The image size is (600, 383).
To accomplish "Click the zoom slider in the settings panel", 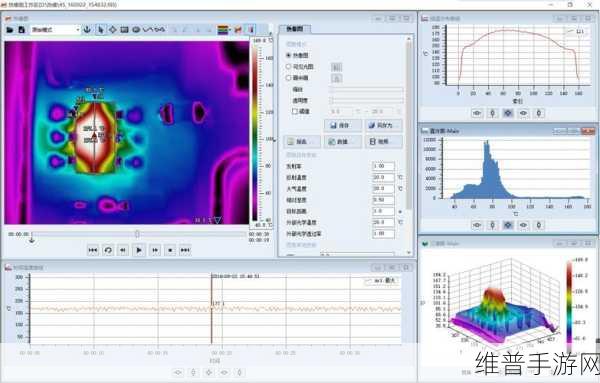I will coord(367,90).
